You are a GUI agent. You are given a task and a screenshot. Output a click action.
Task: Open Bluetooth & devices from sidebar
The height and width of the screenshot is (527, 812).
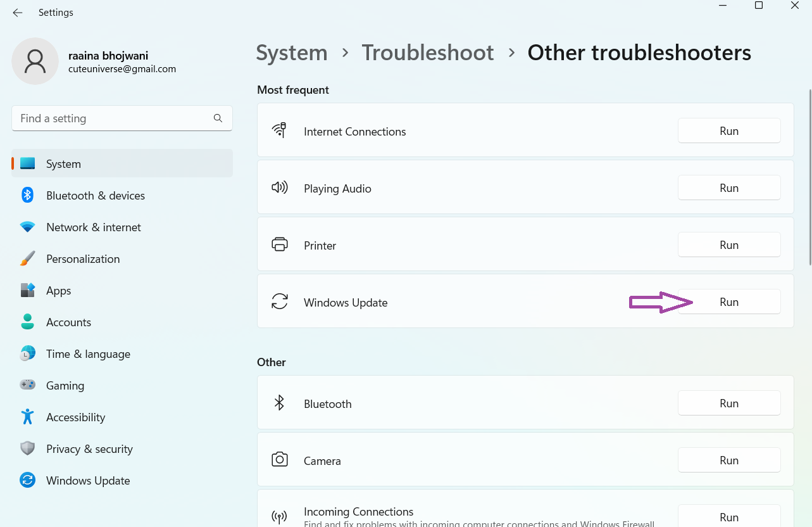(x=95, y=196)
